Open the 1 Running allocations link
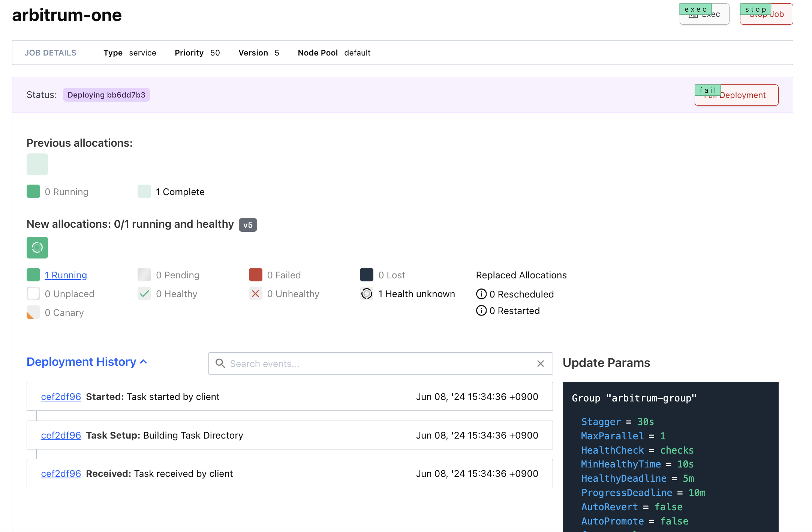Image resolution: width=812 pixels, height=532 pixels. (x=66, y=275)
